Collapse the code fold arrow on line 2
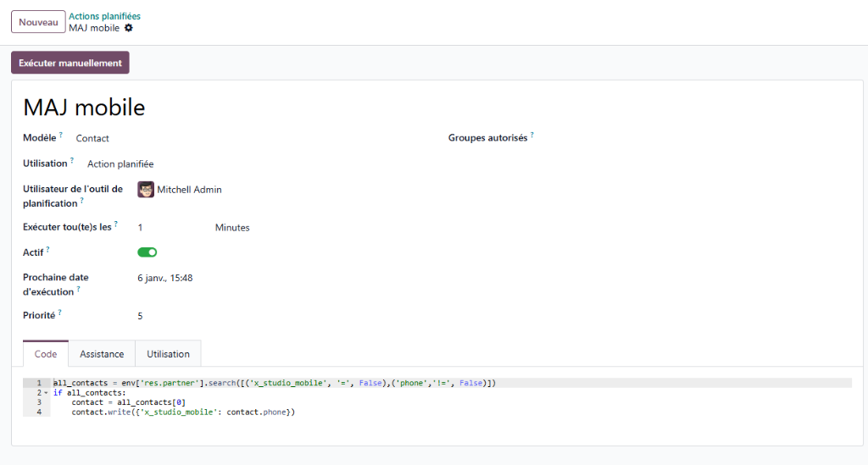 tap(46, 393)
